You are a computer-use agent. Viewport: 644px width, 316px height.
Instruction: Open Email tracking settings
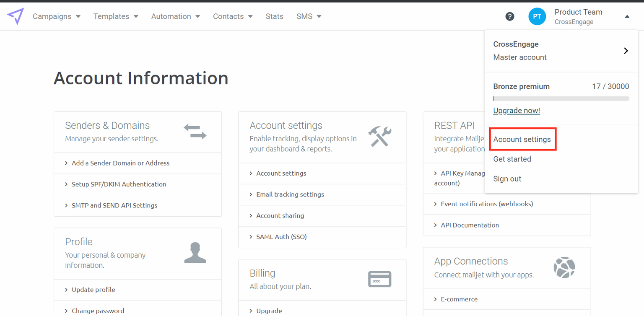click(290, 194)
